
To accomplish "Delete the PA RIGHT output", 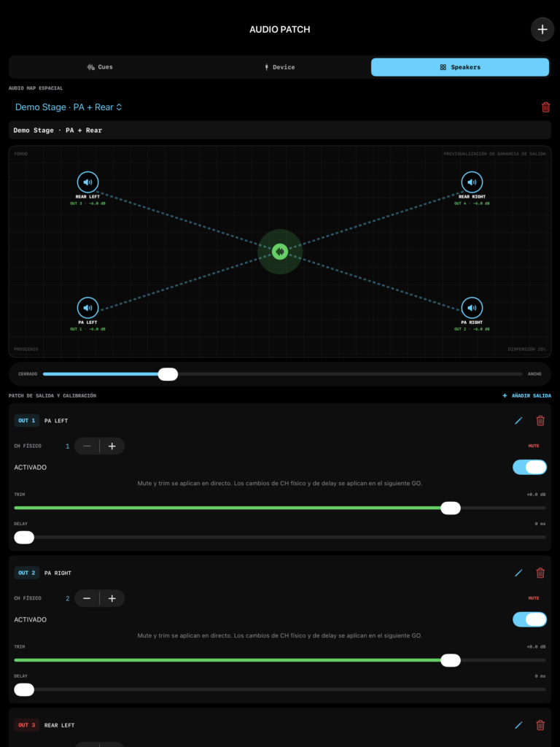I will tap(540, 573).
